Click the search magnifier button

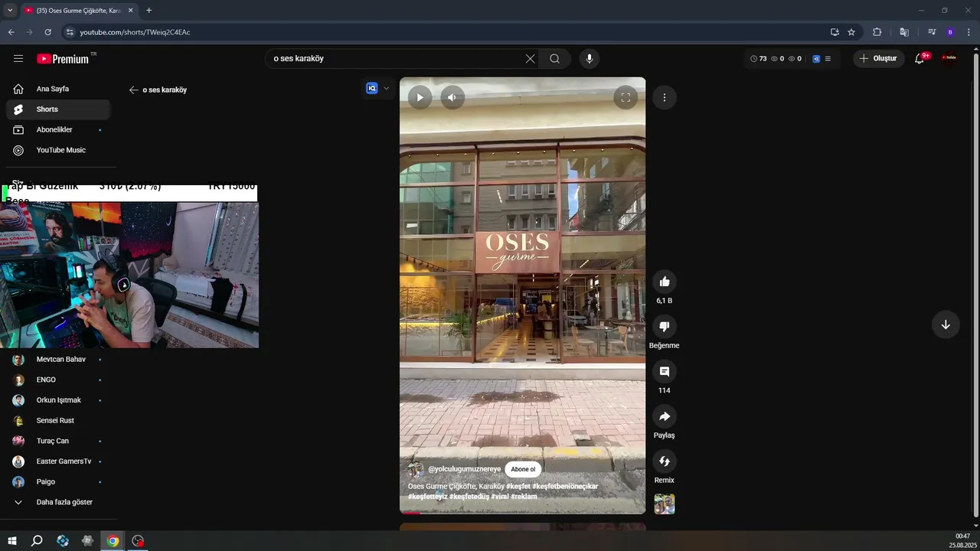tap(554, 58)
